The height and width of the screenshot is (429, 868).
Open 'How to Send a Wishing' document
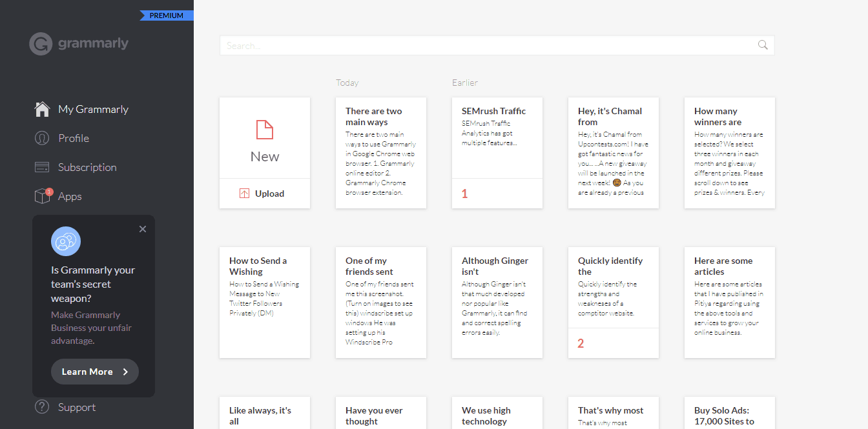[x=265, y=303]
